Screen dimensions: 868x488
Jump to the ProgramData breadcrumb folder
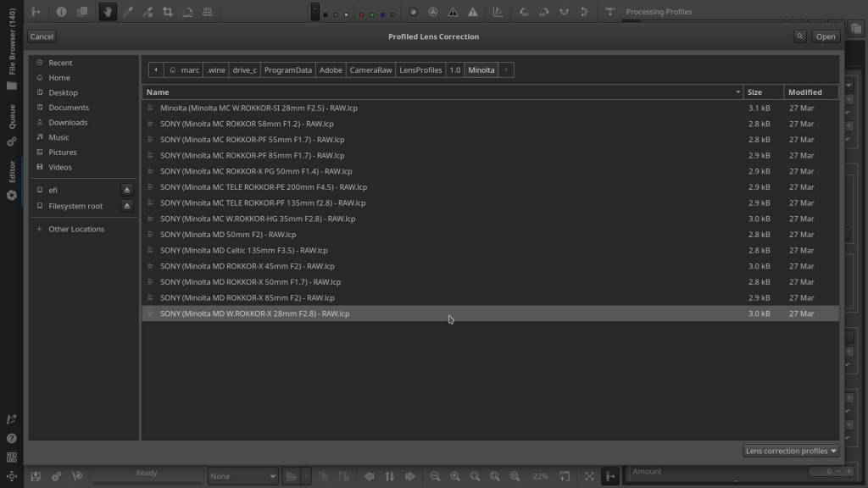coord(288,69)
